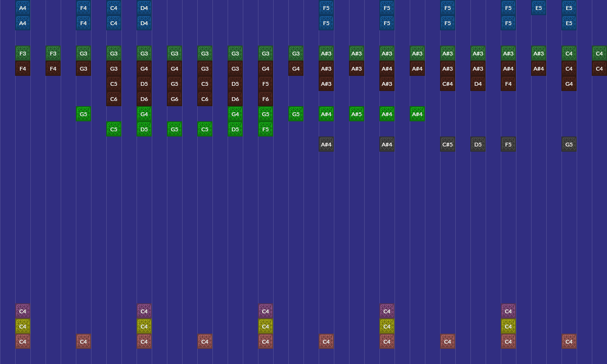Select the last red C4 note

pyautogui.click(x=569, y=341)
